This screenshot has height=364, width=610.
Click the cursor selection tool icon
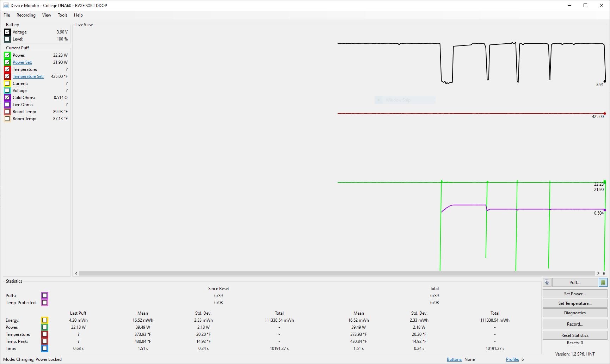[547, 282]
